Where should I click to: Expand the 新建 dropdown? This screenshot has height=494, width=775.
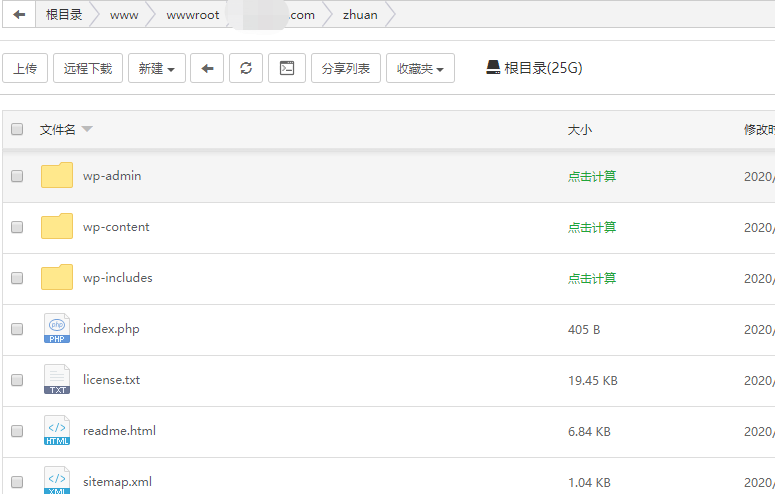(156, 69)
